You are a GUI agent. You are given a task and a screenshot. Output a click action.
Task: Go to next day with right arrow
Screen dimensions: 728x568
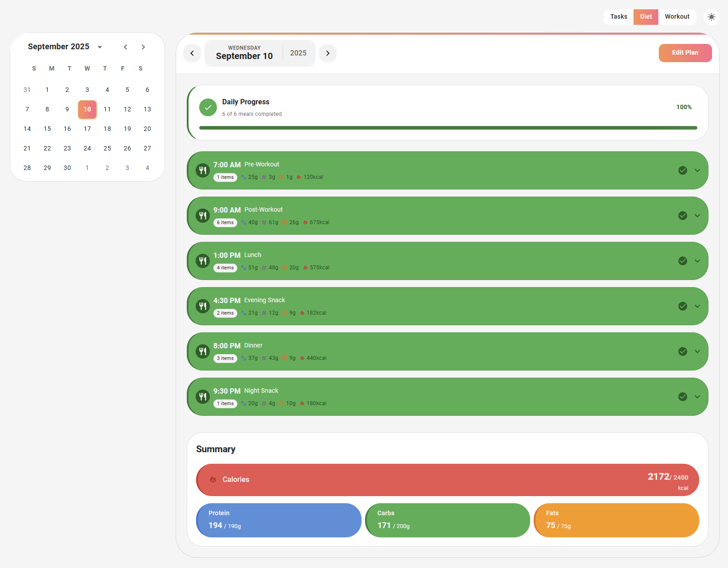click(x=328, y=53)
